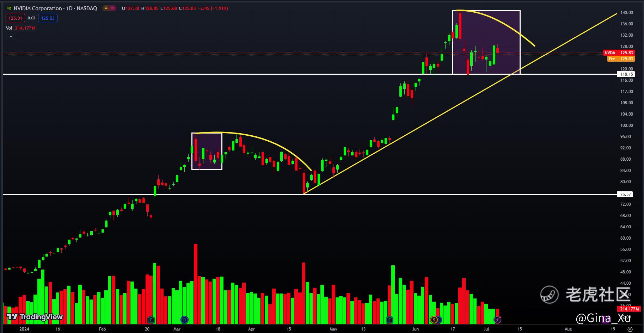The image size is (644, 333).
Task: Click the purple lightning marker in July
Action: coord(497,320)
